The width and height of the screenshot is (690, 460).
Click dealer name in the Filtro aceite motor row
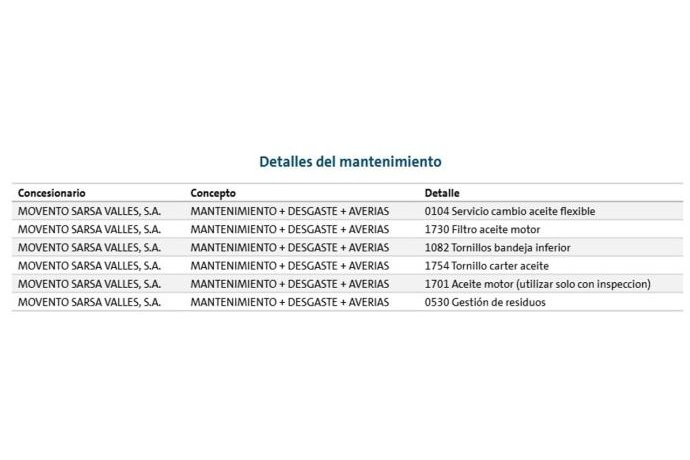(89, 229)
